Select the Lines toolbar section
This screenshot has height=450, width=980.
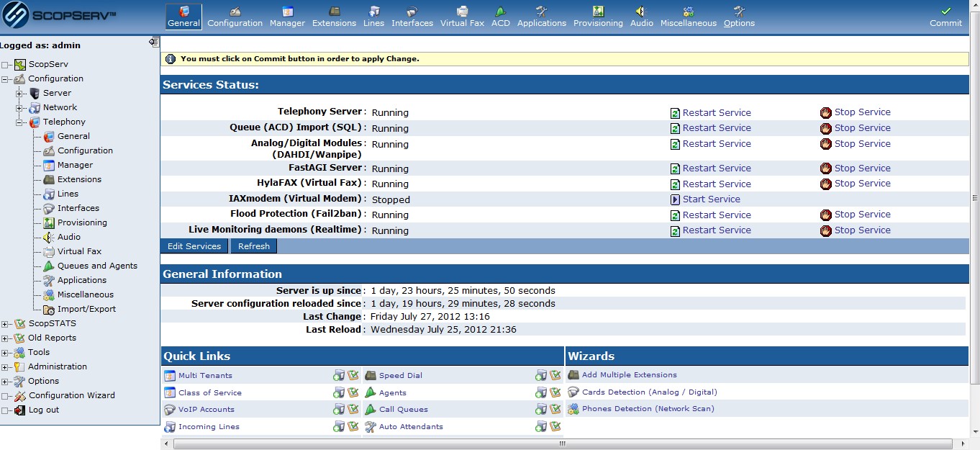coord(373,17)
